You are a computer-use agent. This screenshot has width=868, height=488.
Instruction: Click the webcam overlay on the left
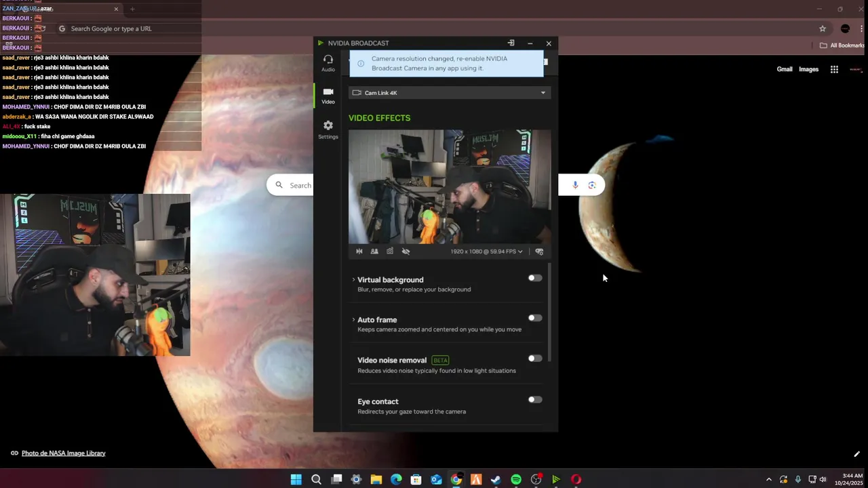point(95,275)
